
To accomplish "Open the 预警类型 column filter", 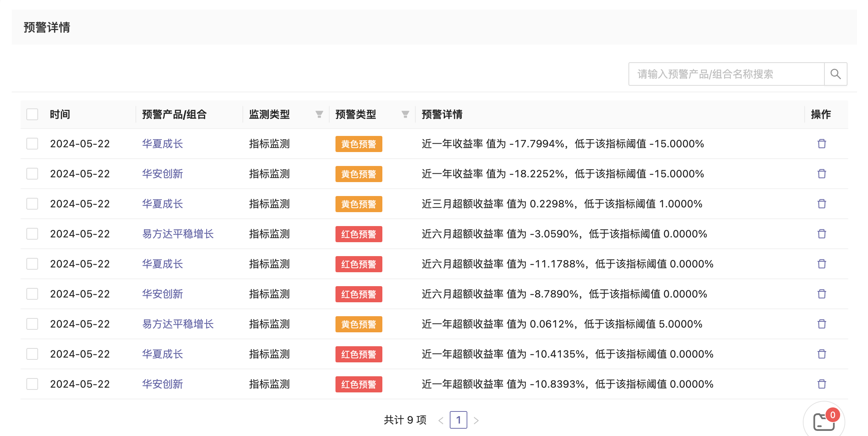I will pyautogui.click(x=405, y=114).
